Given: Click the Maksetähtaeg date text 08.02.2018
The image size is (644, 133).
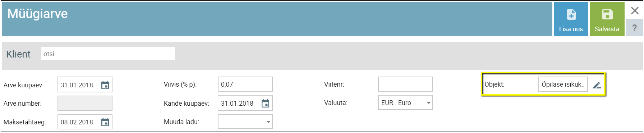Looking at the screenshot, I should coord(77,122).
